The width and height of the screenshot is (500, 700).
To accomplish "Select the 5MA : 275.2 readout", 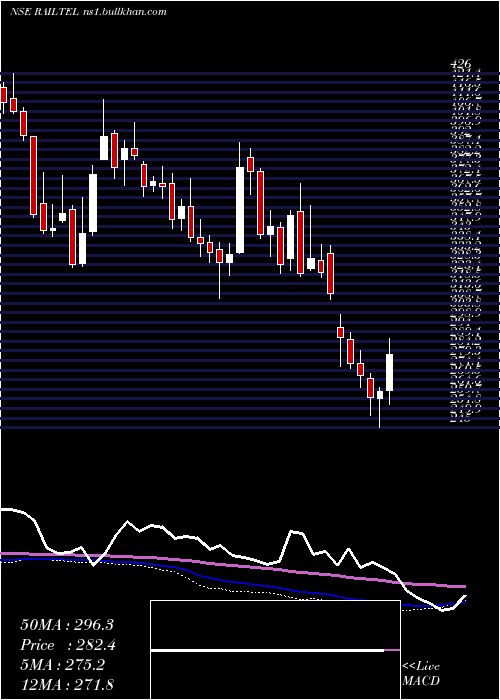I will [62, 665].
